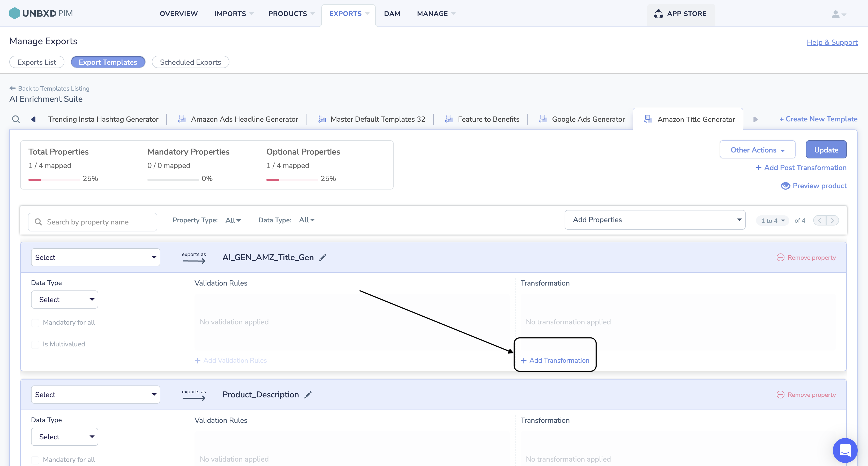The height and width of the screenshot is (466, 868).
Task: Enable Is Multivalued for AI_GEN_AMZ_Title_Gen
Action: pyautogui.click(x=35, y=344)
